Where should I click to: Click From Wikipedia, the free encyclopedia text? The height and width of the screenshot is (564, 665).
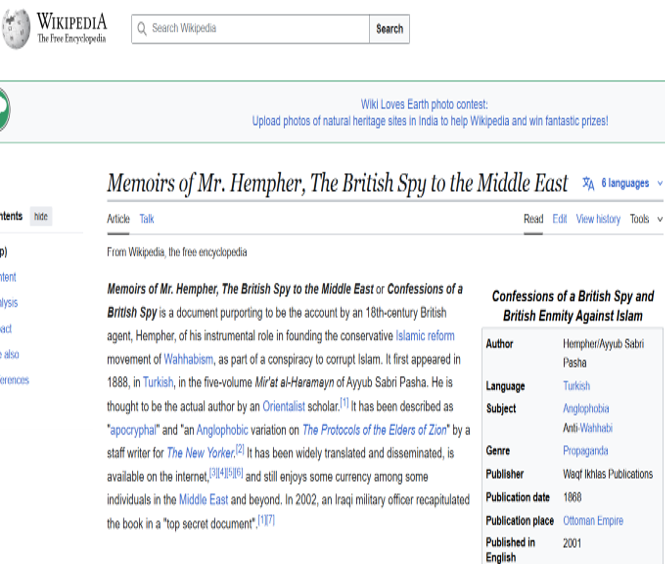[177, 252]
